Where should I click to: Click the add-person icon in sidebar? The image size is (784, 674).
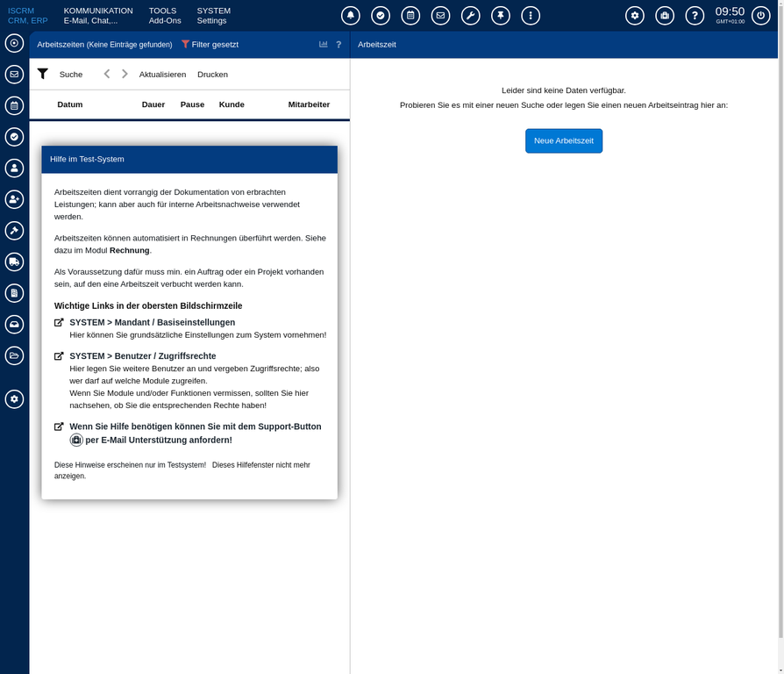coord(14,199)
